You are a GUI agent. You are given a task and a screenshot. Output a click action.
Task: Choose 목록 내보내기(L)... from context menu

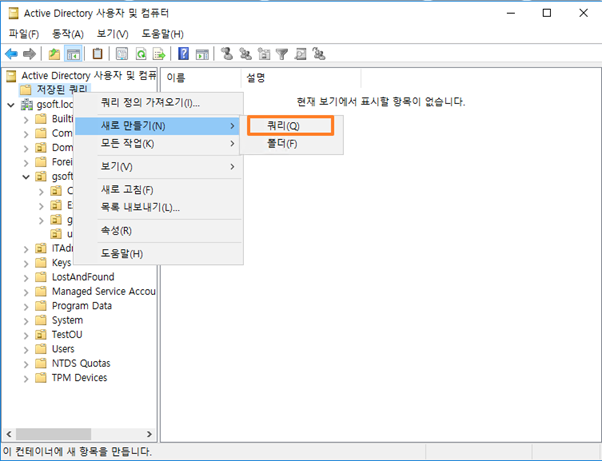point(159,208)
